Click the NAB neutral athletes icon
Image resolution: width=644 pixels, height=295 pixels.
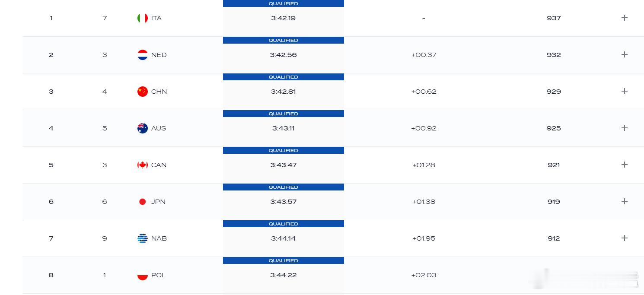click(142, 238)
